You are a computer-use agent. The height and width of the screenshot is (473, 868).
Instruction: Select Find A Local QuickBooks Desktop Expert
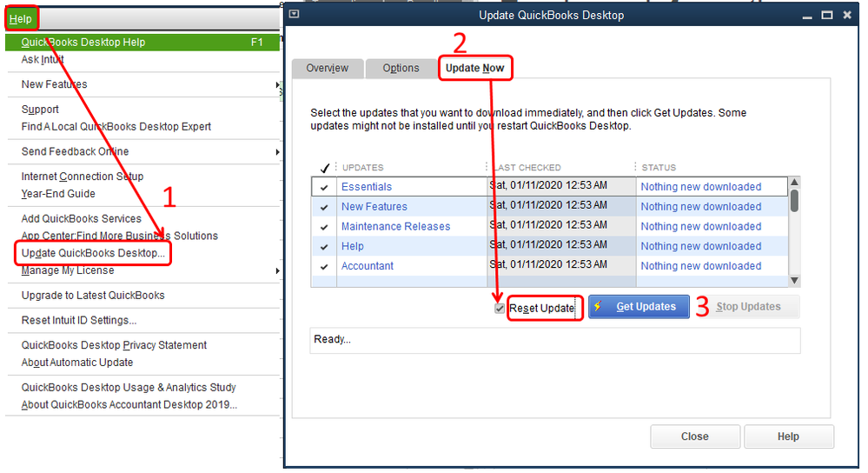coord(116,126)
